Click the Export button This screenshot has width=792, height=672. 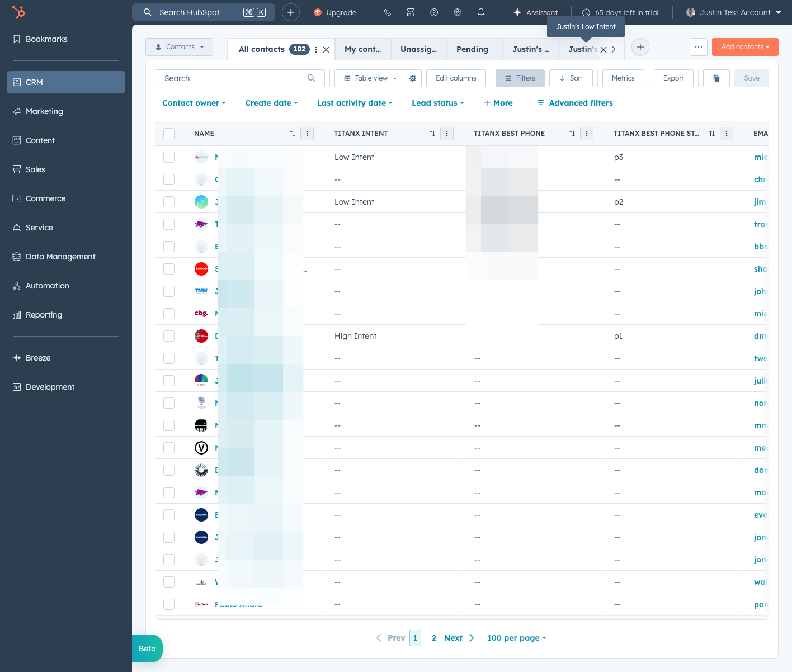[673, 78]
